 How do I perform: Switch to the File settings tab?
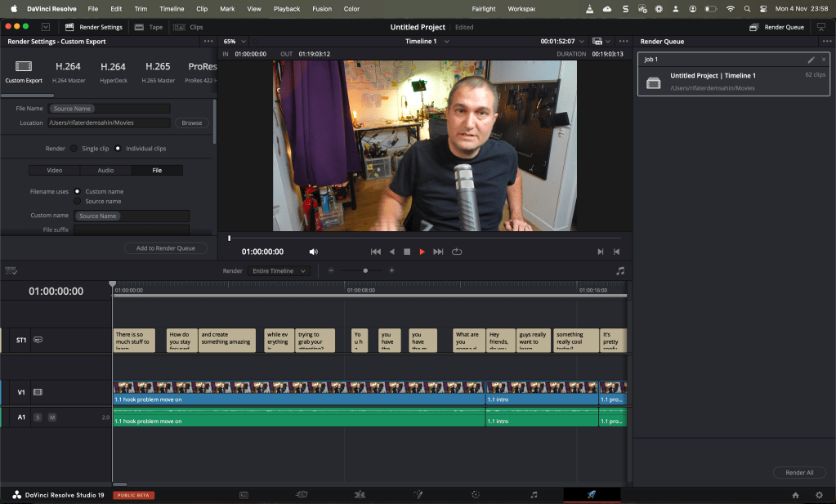[x=157, y=171]
